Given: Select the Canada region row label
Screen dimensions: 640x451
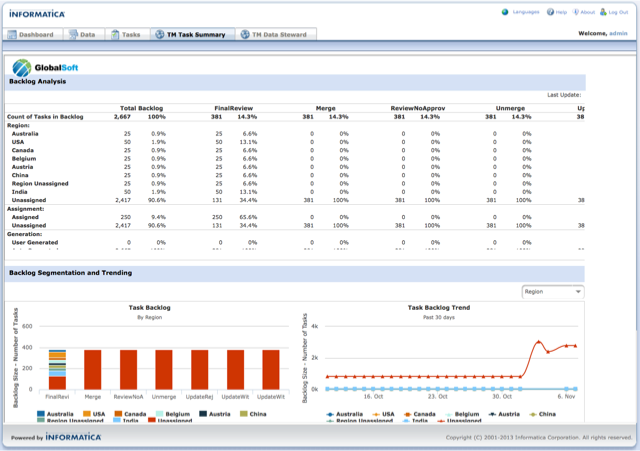Looking at the screenshot, I should tap(22, 150).
